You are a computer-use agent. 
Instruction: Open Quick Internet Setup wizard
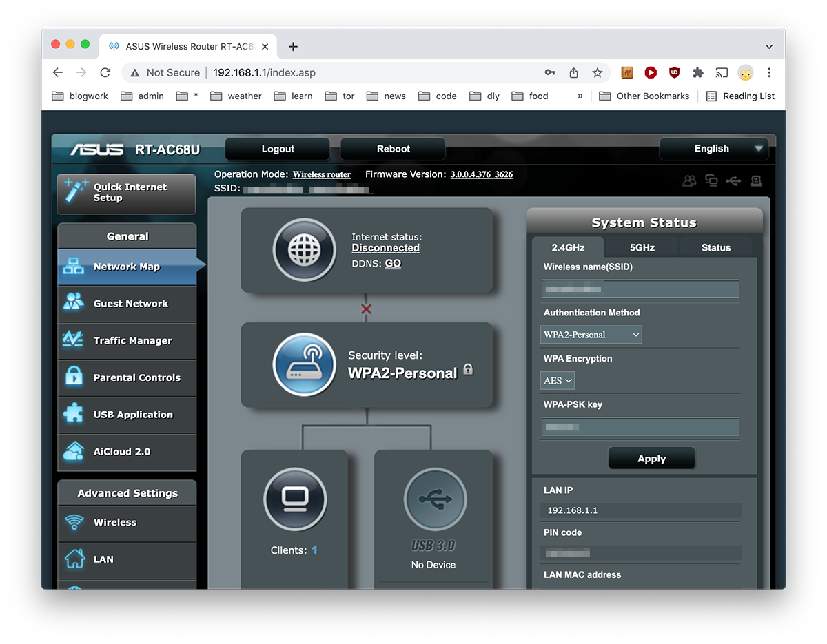click(x=127, y=193)
